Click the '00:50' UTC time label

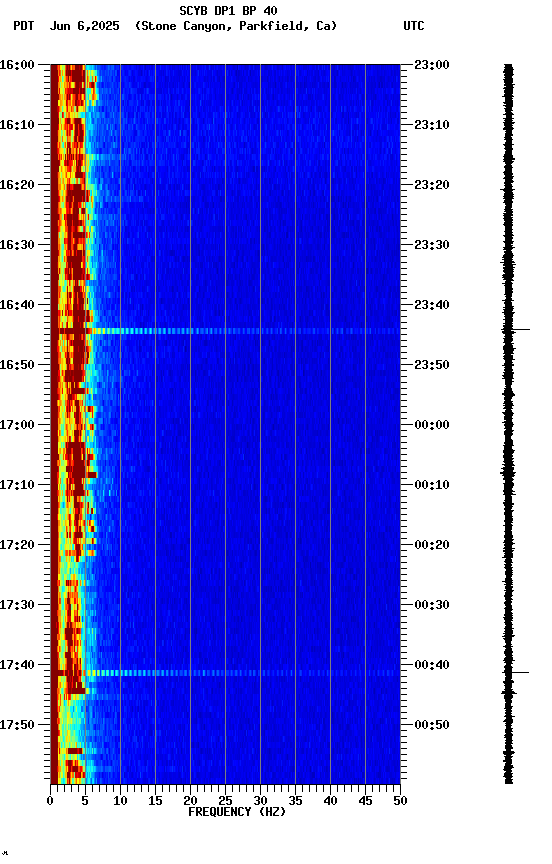coord(432,725)
